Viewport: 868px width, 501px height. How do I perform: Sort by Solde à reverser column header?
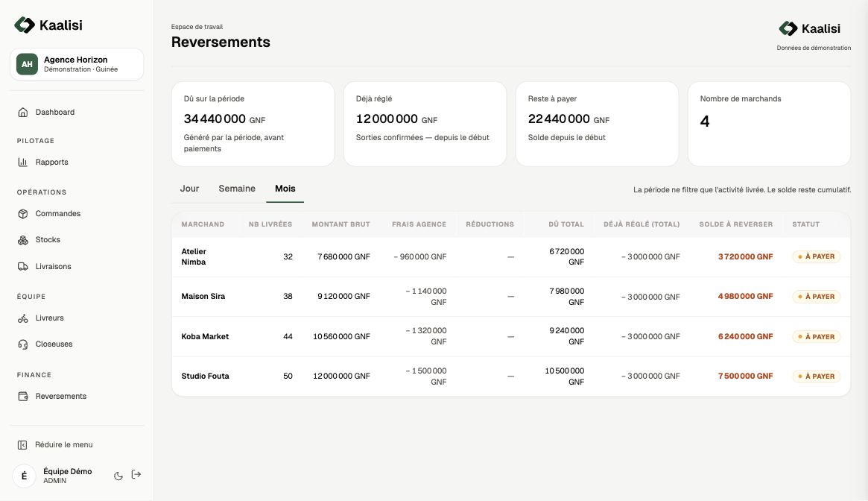(735, 224)
